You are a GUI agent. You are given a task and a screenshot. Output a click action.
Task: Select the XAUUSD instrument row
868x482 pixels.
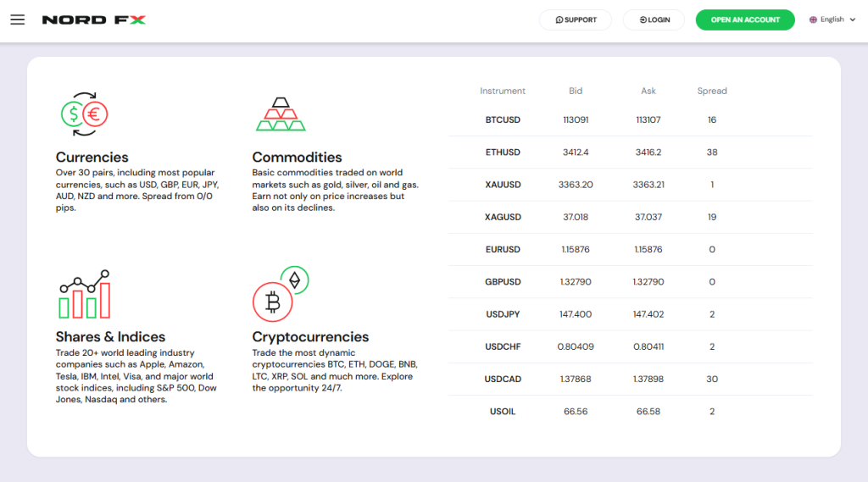tap(631, 185)
